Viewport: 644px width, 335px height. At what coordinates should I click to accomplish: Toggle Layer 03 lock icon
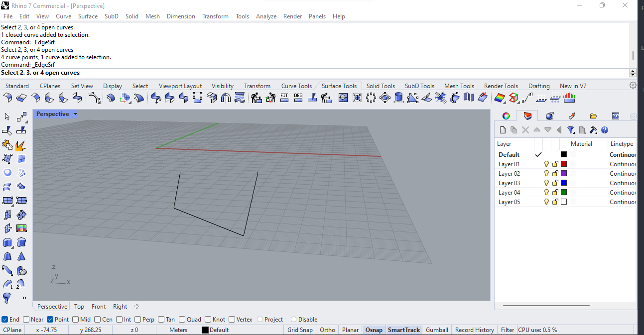point(555,183)
